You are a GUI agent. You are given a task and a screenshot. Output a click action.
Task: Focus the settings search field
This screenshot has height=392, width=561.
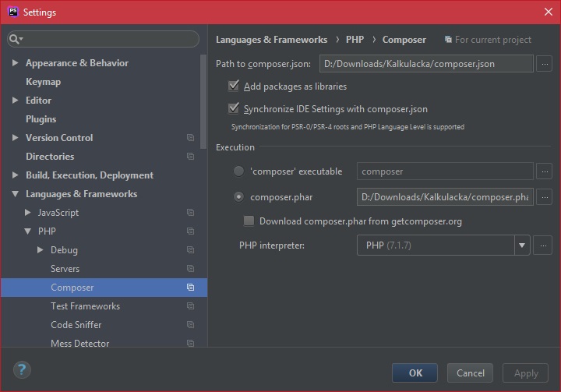click(x=103, y=39)
